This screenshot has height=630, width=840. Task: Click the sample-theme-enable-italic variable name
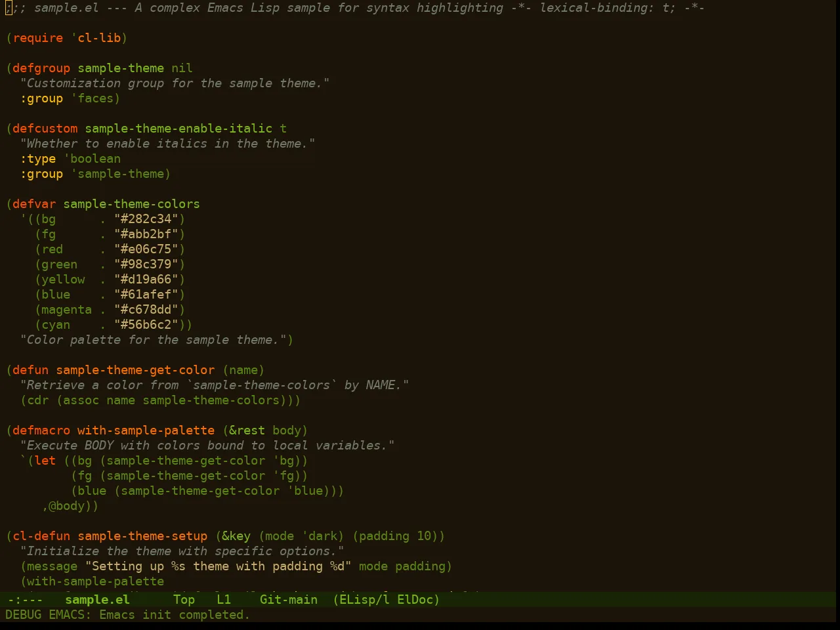pyautogui.click(x=178, y=129)
